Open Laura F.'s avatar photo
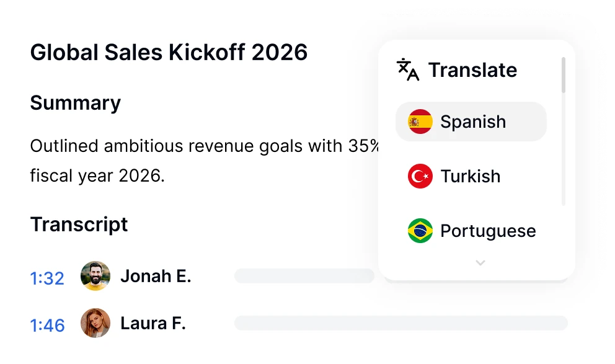615x364 pixels. pyautogui.click(x=95, y=323)
